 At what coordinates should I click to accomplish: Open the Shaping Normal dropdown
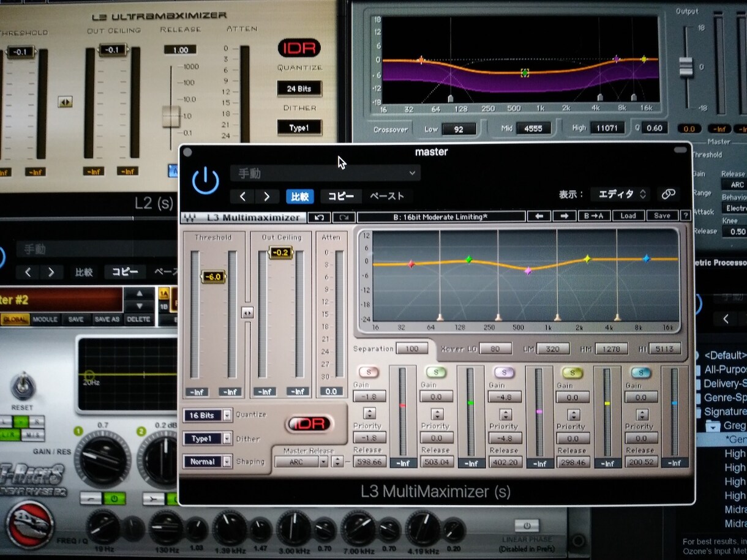pyautogui.click(x=208, y=461)
